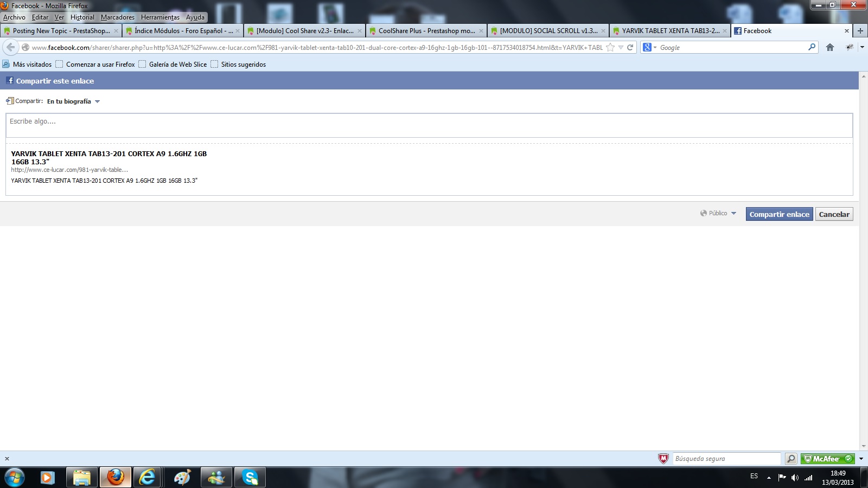The height and width of the screenshot is (488, 868).
Task: Close the Posting New Topic tab
Action: pyautogui.click(x=116, y=31)
